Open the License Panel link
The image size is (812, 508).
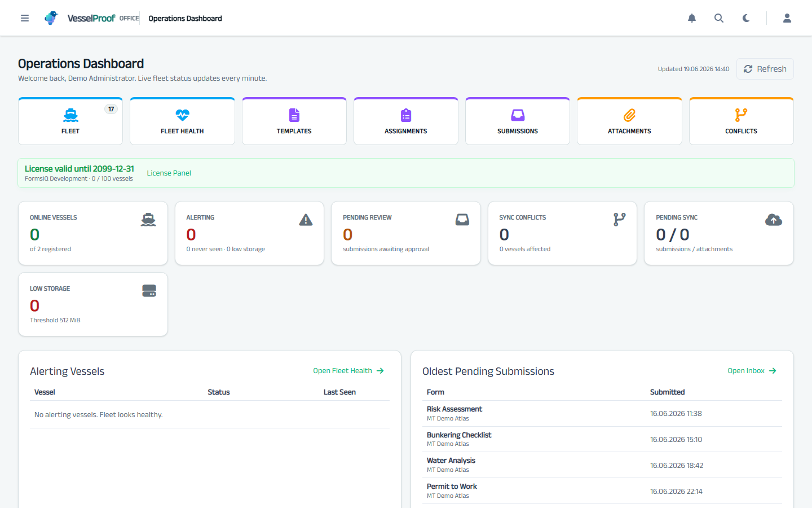[169, 173]
